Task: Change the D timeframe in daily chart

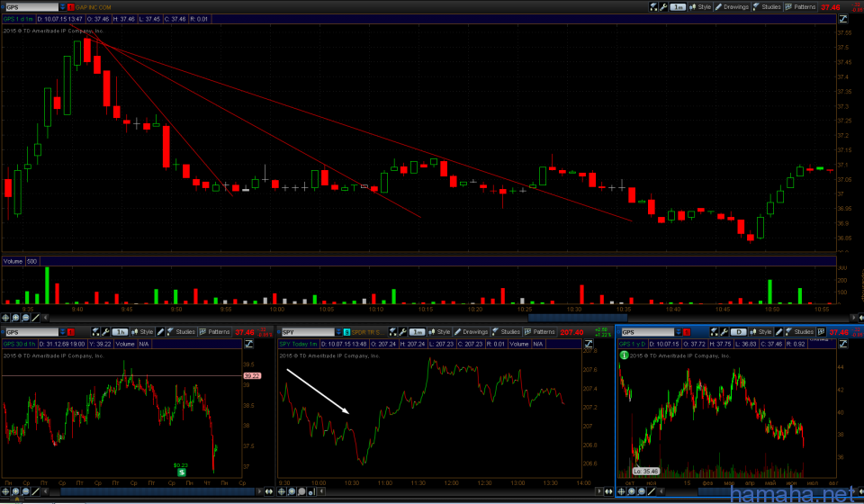Action: point(738,332)
